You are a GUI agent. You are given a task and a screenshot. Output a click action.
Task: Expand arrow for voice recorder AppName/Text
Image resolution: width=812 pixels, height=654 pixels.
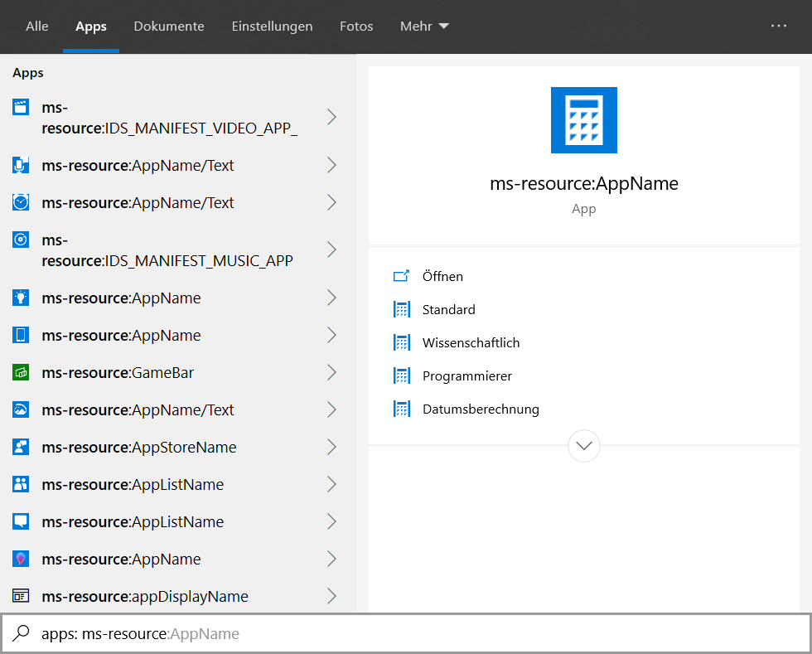pyautogui.click(x=332, y=165)
